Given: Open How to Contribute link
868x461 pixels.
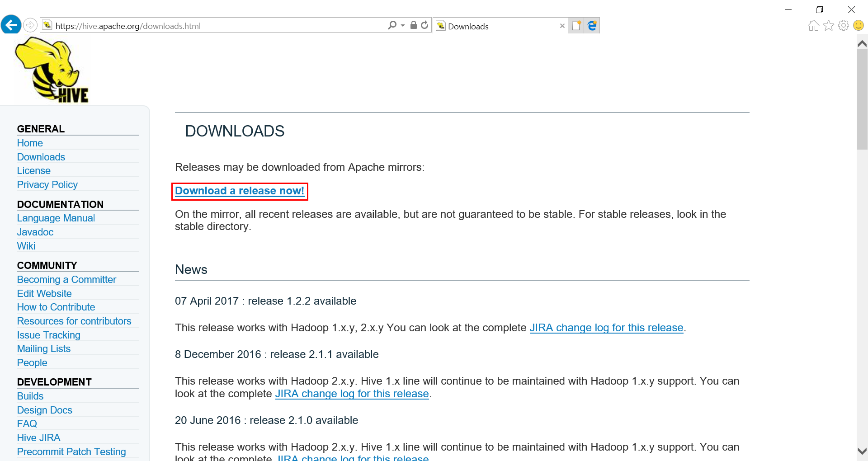Looking at the screenshot, I should pos(56,307).
